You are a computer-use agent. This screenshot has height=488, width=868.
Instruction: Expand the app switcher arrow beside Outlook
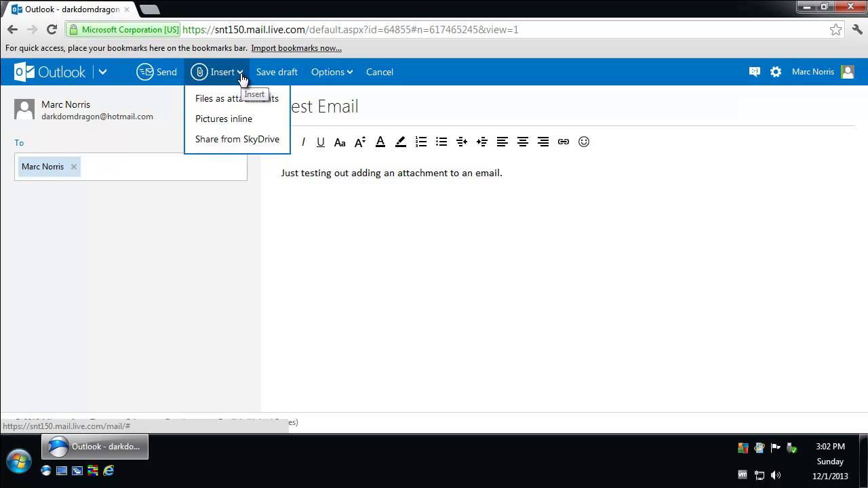click(102, 72)
